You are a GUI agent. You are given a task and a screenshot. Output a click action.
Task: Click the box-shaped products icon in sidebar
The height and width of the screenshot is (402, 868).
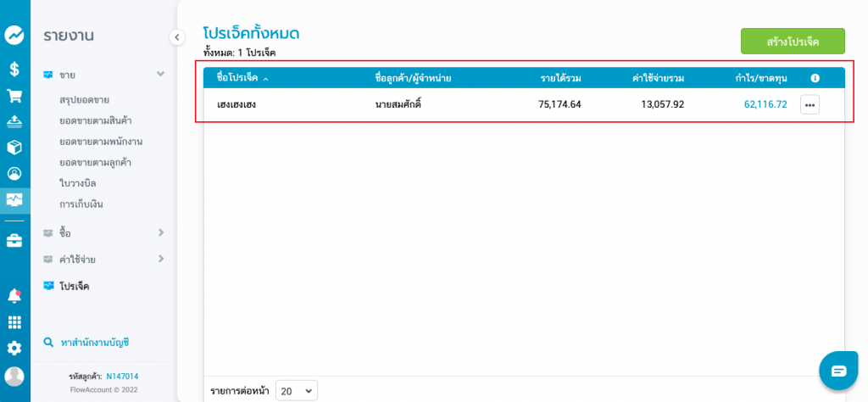point(14,147)
